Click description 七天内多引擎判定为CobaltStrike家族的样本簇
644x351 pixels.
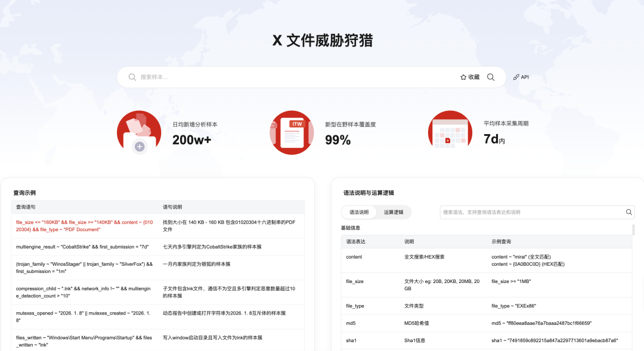212,247
